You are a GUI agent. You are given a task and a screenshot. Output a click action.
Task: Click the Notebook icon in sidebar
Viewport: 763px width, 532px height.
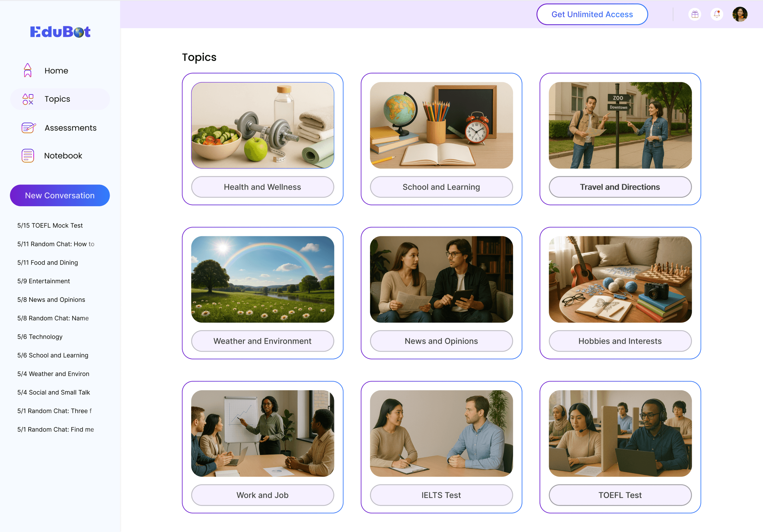point(28,156)
